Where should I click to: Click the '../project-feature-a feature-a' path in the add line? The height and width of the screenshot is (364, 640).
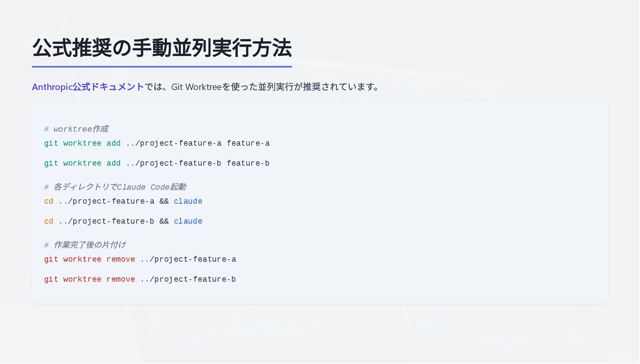coord(198,144)
